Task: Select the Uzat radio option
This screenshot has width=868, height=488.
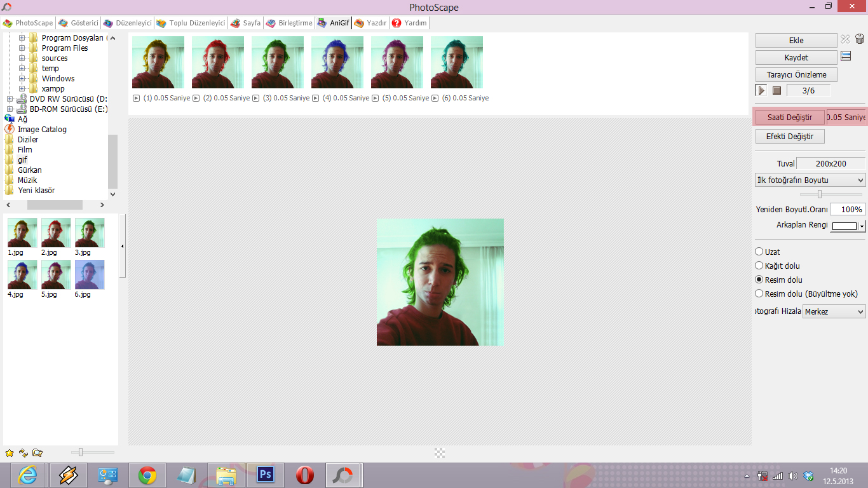Action: click(759, 252)
